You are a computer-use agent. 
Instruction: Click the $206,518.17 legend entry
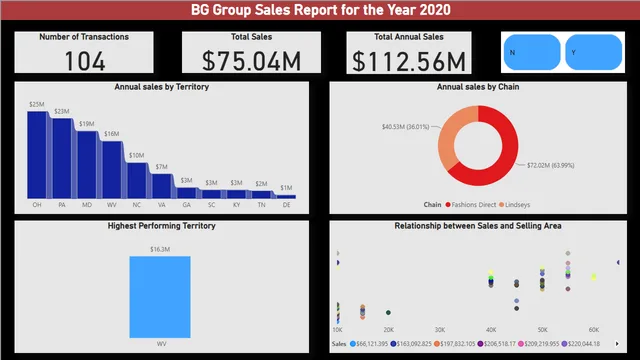pyautogui.click(x=497, y=344)
